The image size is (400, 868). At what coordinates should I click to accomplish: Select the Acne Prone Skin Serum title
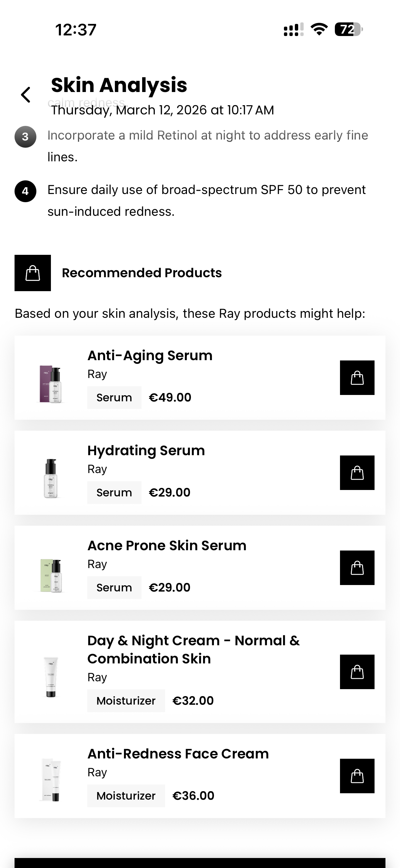pyautogui.click(x=167, y=545)
